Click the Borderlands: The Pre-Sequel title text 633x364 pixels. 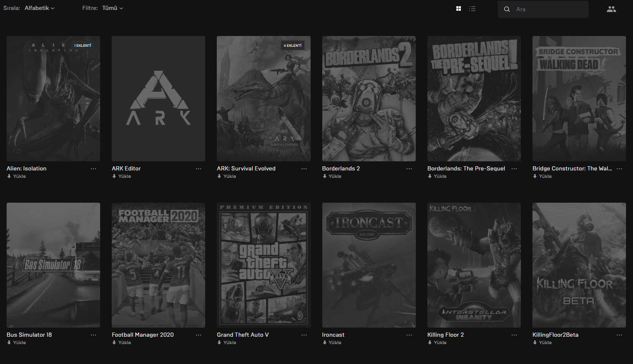point(466,168)
